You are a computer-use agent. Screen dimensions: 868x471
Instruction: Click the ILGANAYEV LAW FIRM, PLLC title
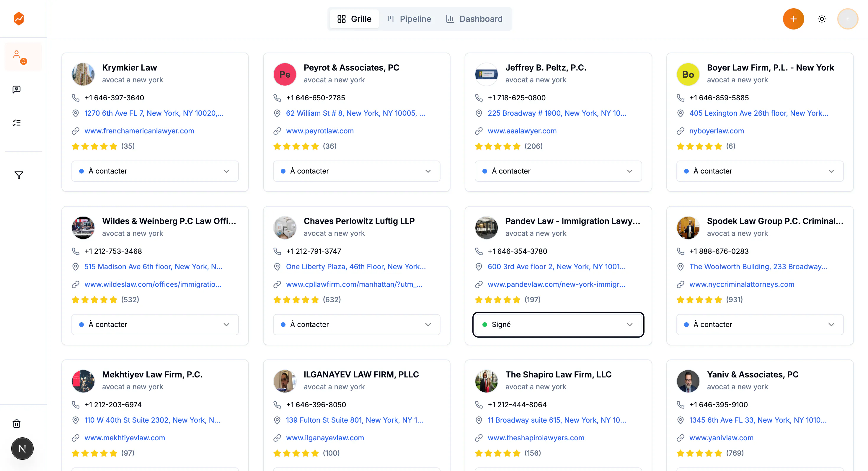[361, 374]
